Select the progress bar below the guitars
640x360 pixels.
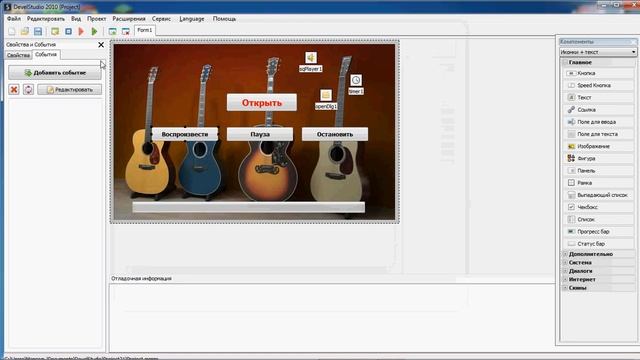pos(249,207)
